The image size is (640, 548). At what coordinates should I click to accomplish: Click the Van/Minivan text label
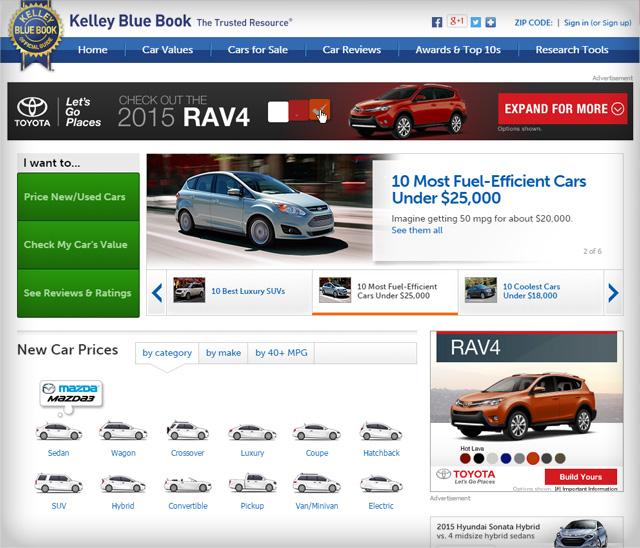(317, 506)
